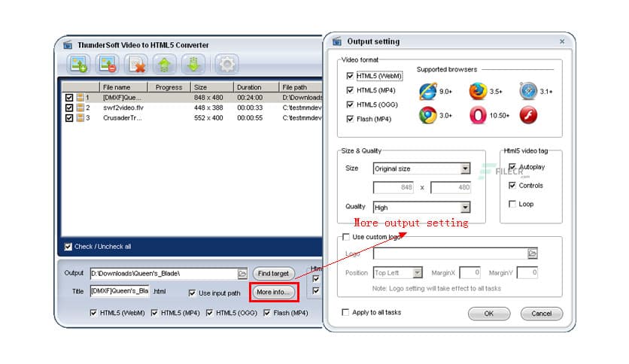This screenshot has width=629, height=364.
Task: Click the Output setting dialog title icon
Action: click(x=337, y=41)
